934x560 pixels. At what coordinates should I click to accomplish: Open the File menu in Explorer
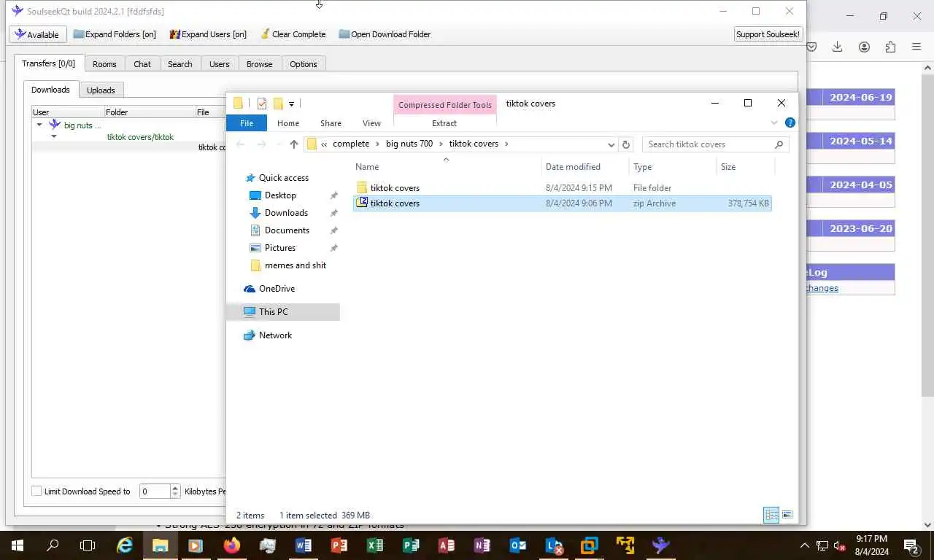pos(247,123)
